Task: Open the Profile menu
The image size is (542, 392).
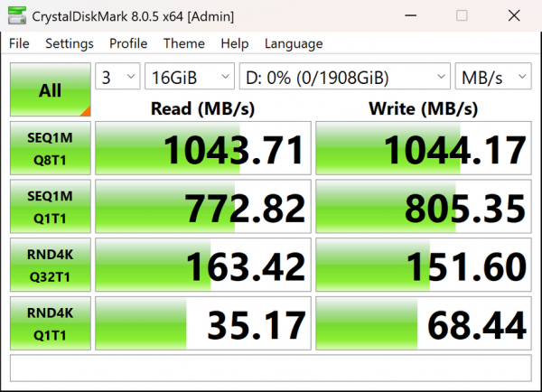Action: (x=128, y=43)
